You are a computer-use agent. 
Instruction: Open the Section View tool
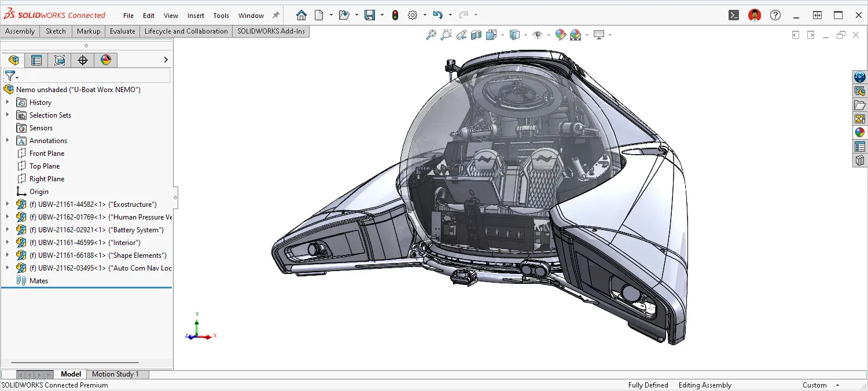click(x=476, y=34)
